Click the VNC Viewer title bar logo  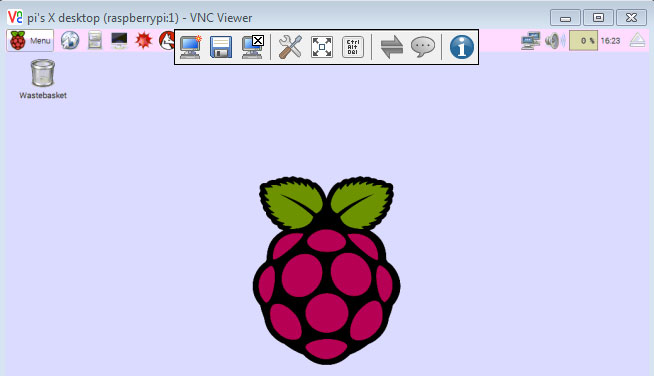(15, 18)
